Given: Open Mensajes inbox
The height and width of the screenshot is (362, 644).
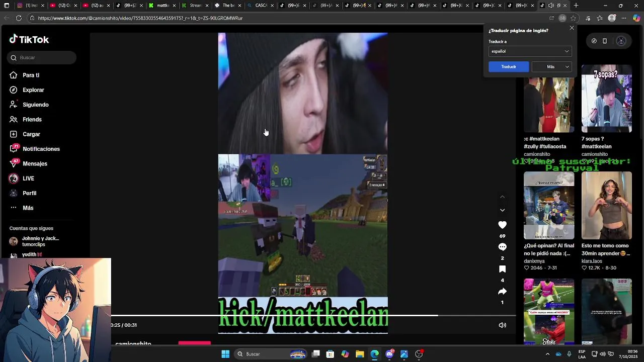Looking at the screenshot, I should coord(35,163).
